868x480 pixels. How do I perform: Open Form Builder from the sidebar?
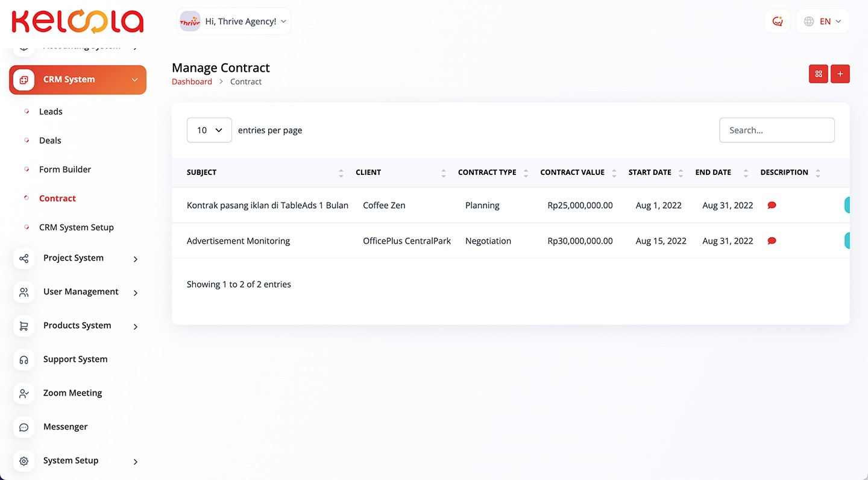point(65,169)
